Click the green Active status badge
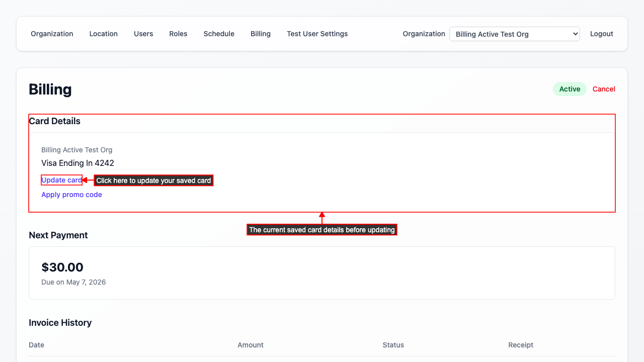The width and height of the screenshot is (644, 362). 570,89
